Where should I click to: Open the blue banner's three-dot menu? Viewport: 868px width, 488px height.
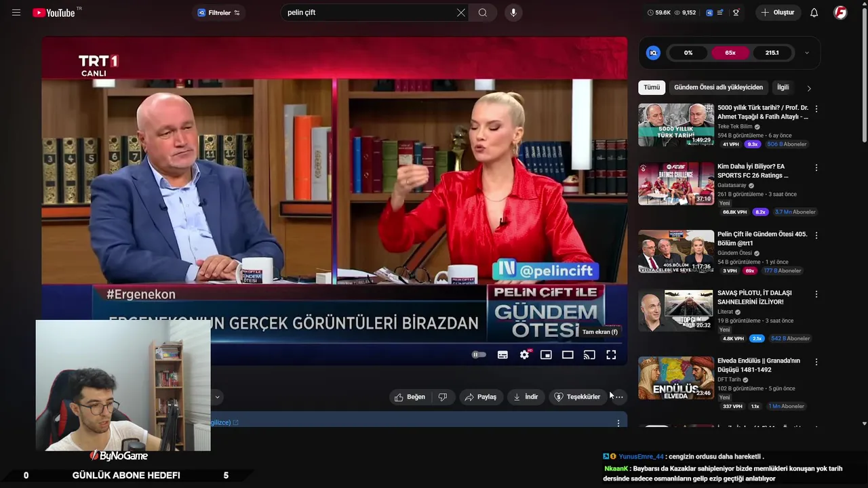618,423
